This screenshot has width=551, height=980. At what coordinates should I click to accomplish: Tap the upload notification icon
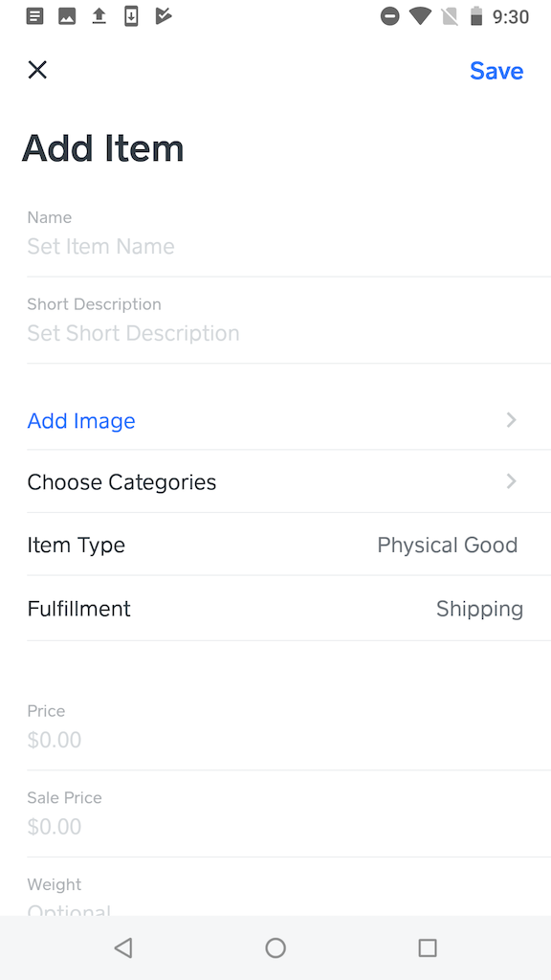[99, 16]
